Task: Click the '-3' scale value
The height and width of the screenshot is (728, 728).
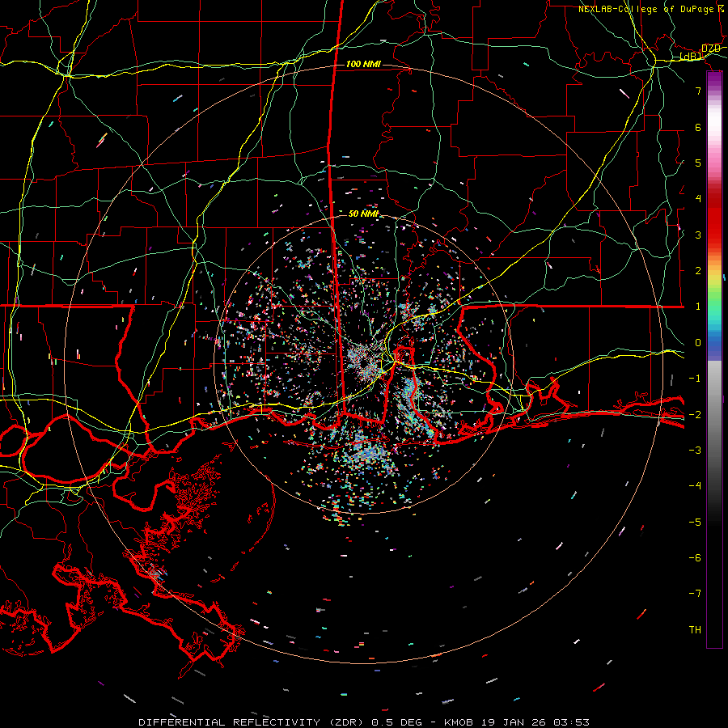Action: (695, 451)
